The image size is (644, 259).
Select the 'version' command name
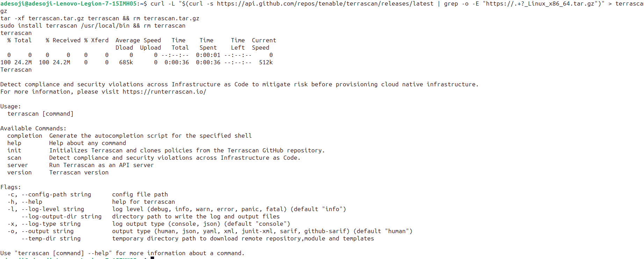point(20,173)
